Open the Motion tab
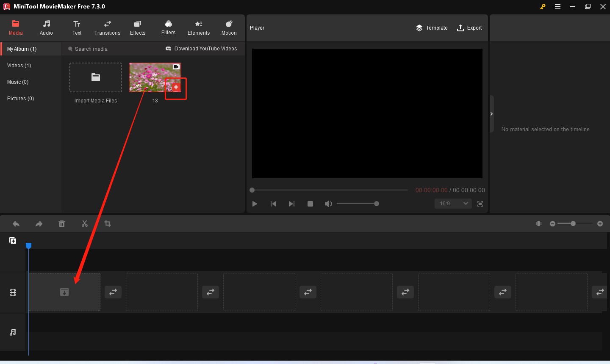The width and height of the screenshot is (610, 364). point(229,28)
